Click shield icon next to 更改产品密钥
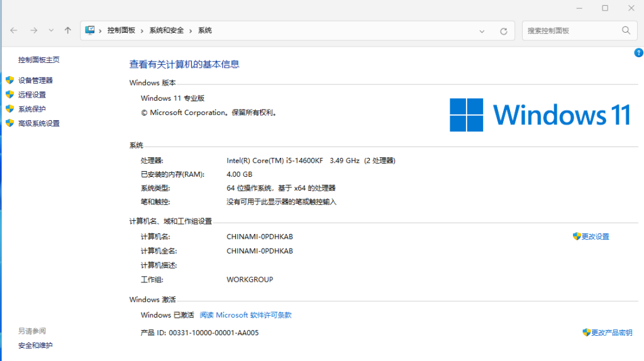The image size is (644, 361). coord(587,332)
